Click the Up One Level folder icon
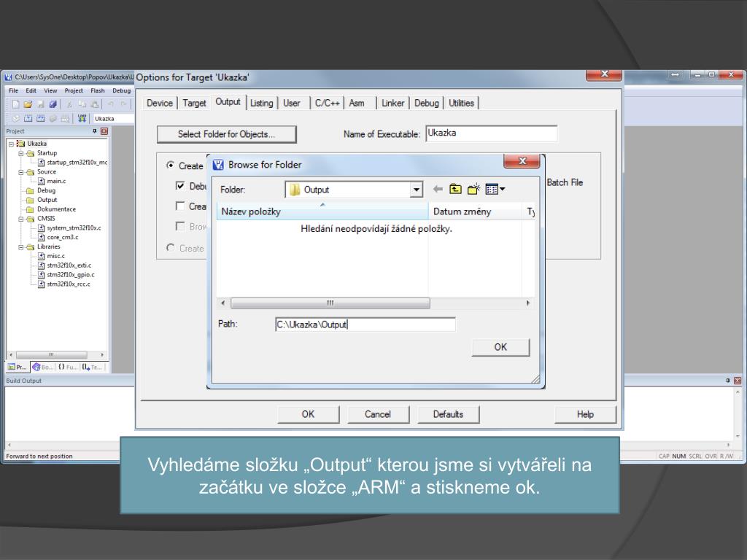Screen dimensions: 747x560 455,190
